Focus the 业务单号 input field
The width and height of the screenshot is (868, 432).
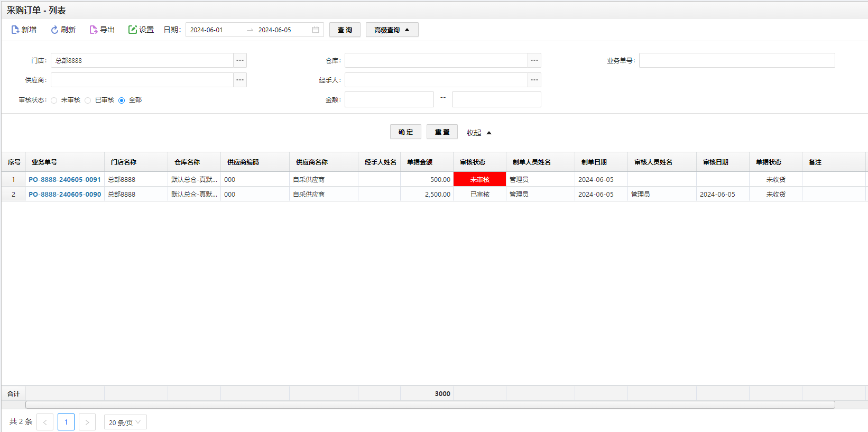[x=737, y=60]
